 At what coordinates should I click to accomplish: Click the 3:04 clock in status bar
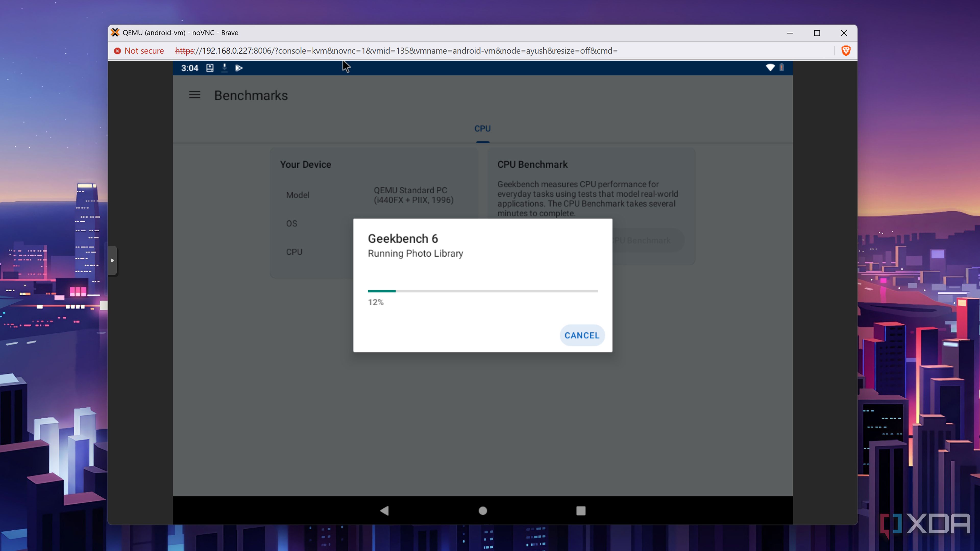click(x=189, y=68)
